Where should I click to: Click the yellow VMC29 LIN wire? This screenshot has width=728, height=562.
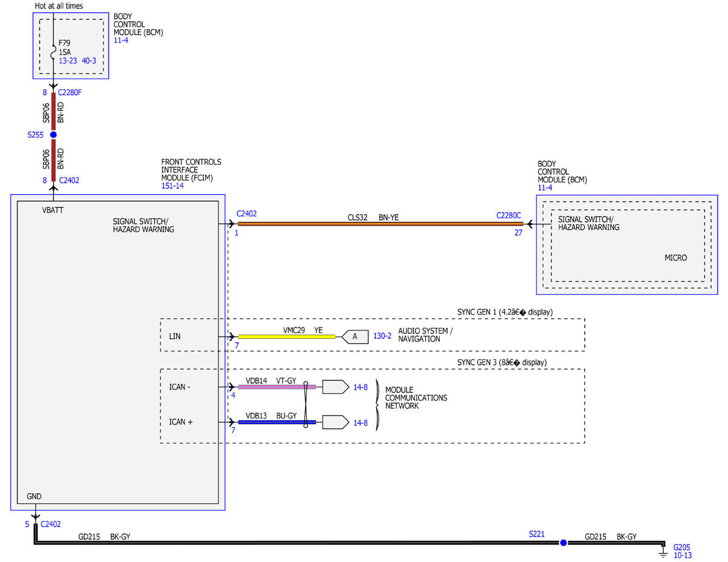(286, 336)
